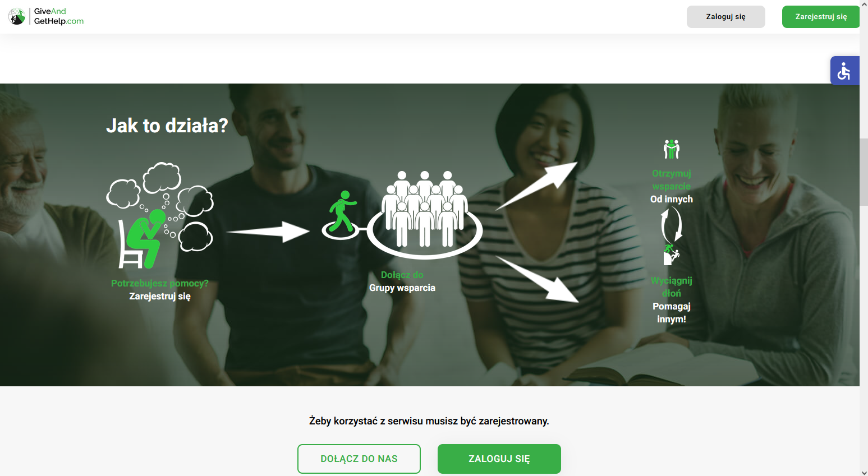Click the circular arrows exchange icon
The width and height of the screenshot is (868, 476).
tap(671, 225)
